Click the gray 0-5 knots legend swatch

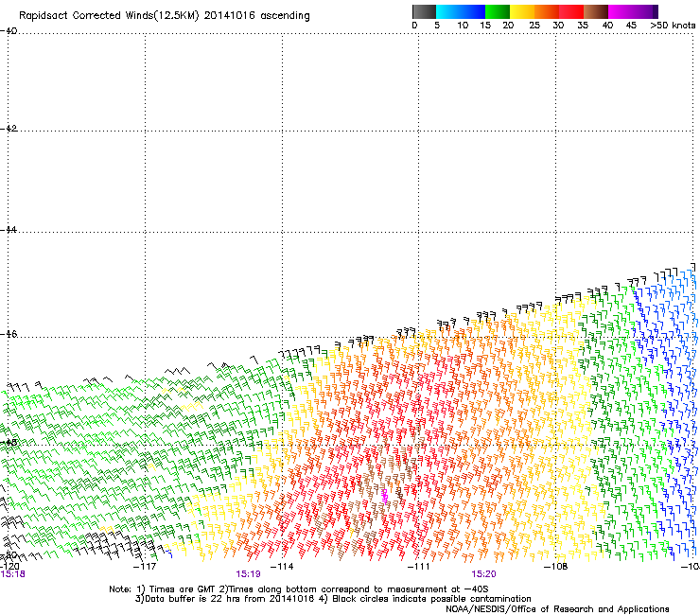click(424, 11)
